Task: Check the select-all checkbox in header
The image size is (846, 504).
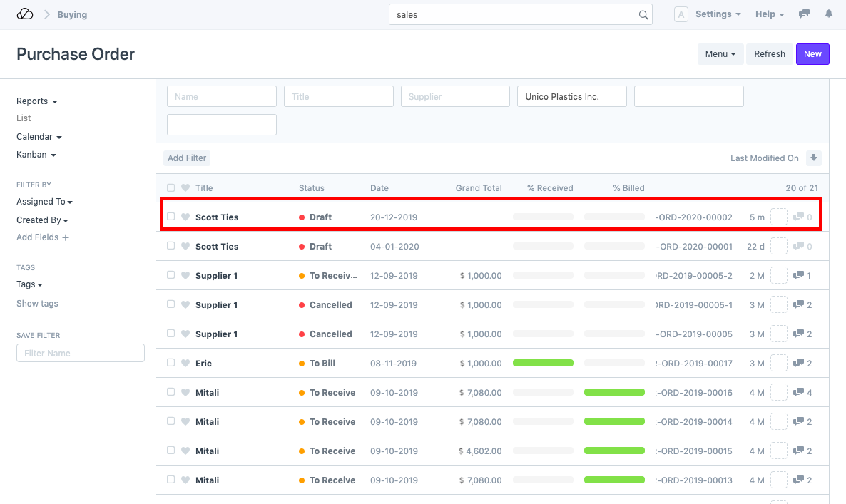Action: [170, 188]
